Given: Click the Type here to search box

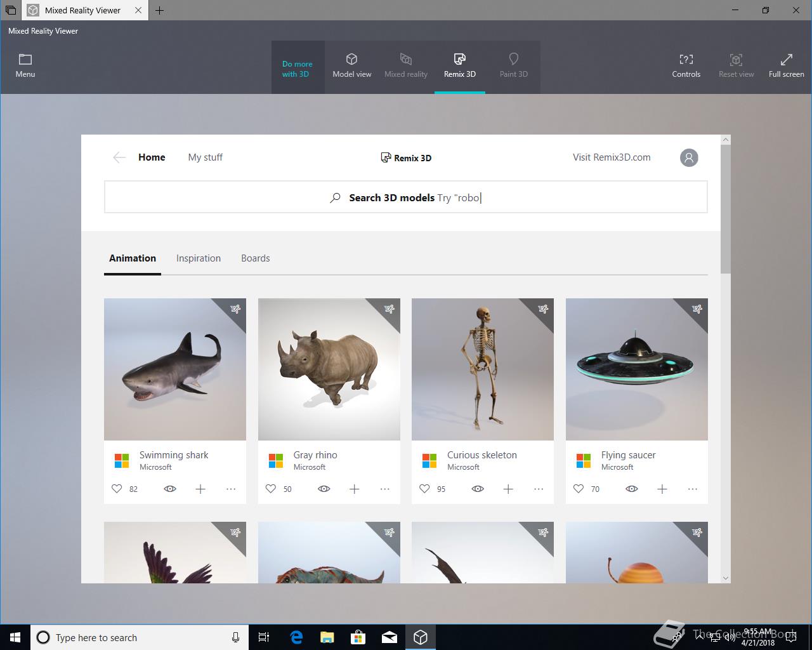Looking at the screenshot, I should click(x=138, y=637).
